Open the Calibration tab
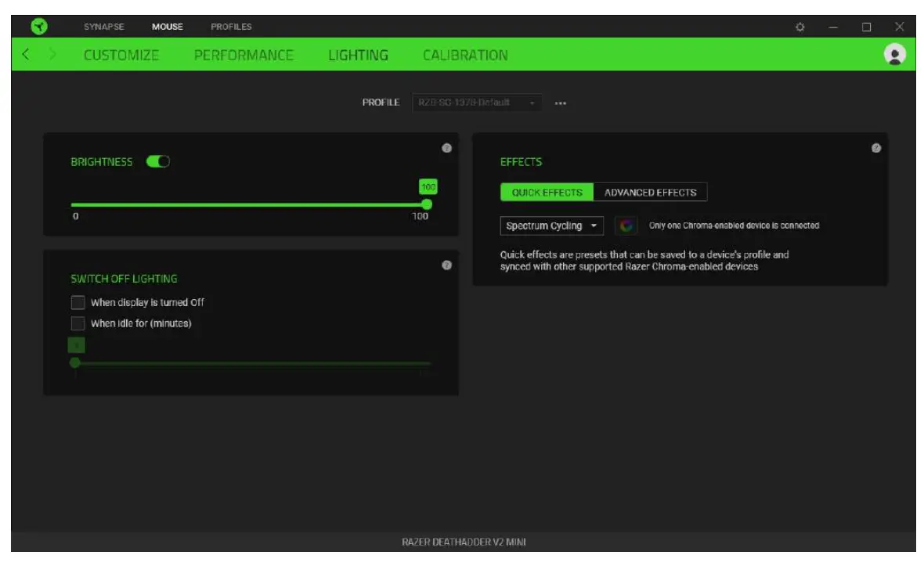 pyautogui.click(x=465, y=55)
